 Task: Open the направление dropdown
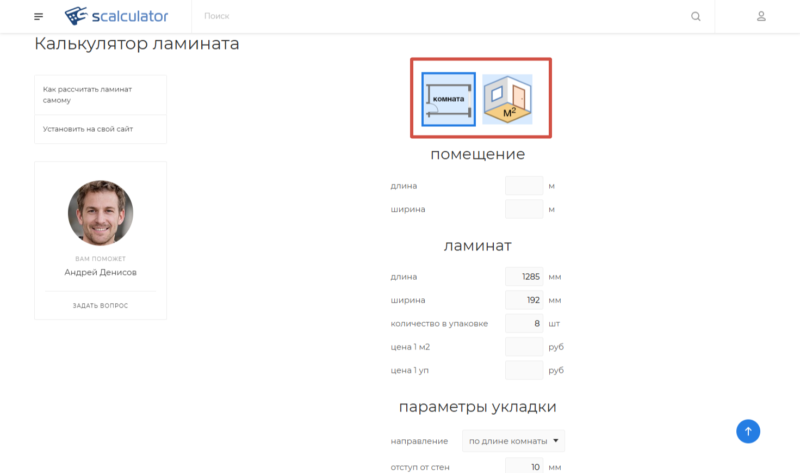[513, 441]
